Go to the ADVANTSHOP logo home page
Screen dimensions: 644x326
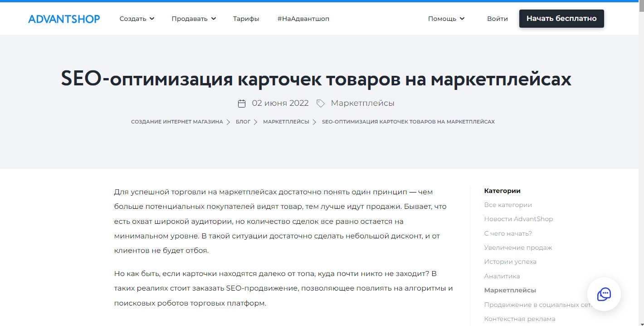[64, 19]
